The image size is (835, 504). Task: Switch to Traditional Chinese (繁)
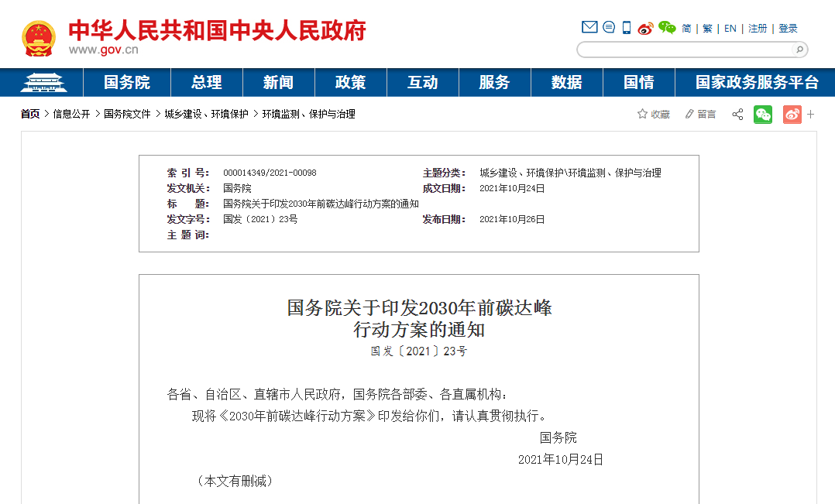point(707,29)
